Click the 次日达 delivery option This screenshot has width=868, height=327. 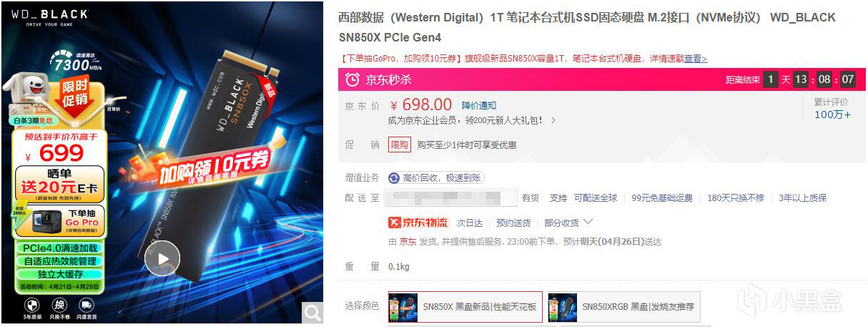[x=470, y=223]
